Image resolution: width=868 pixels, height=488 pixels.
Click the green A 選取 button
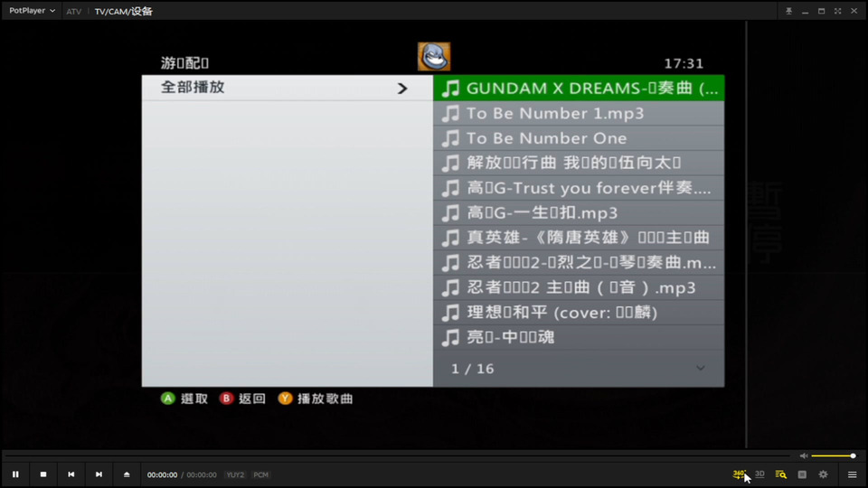(x=184, y=399)
